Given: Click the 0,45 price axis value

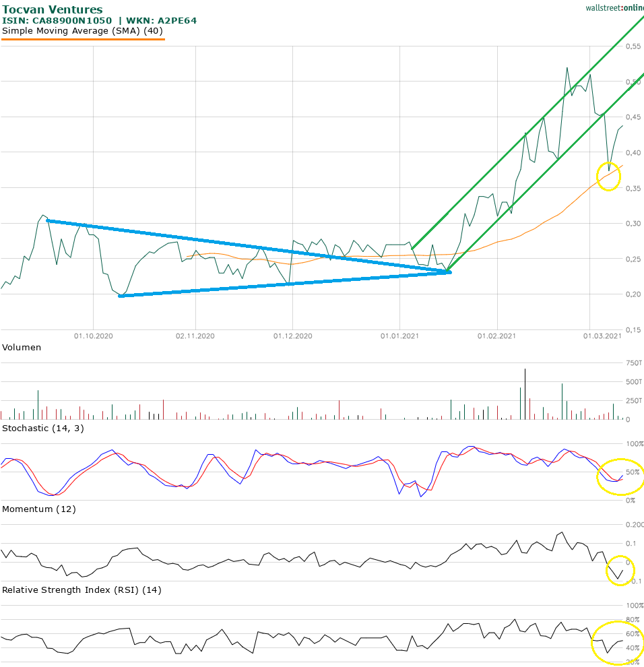Looking at the screenshot, I should coord(633,117).
